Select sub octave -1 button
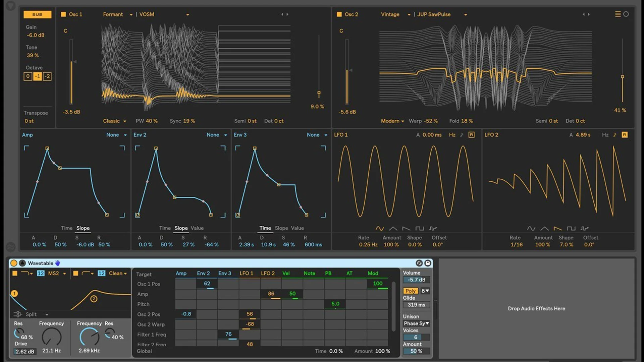 [x=38, y=76]
